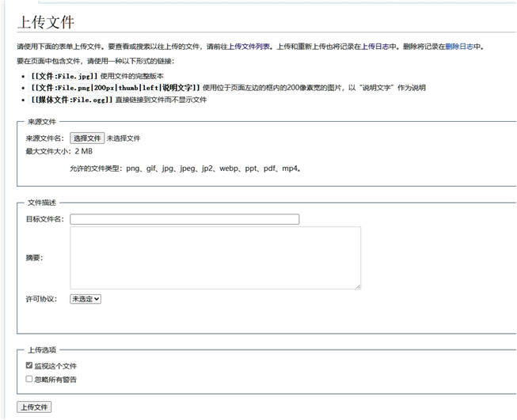Click the 监视这个文件 label text
The height and width of the screenshot is (420, 517).
[55, 365]
